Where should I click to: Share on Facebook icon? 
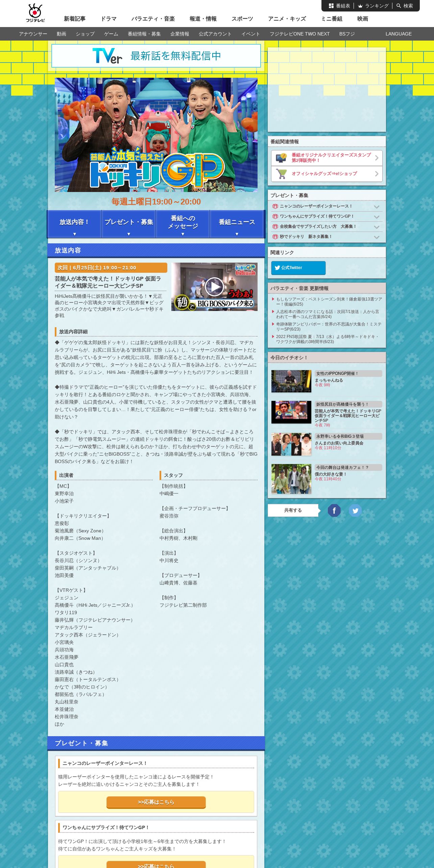334,510
